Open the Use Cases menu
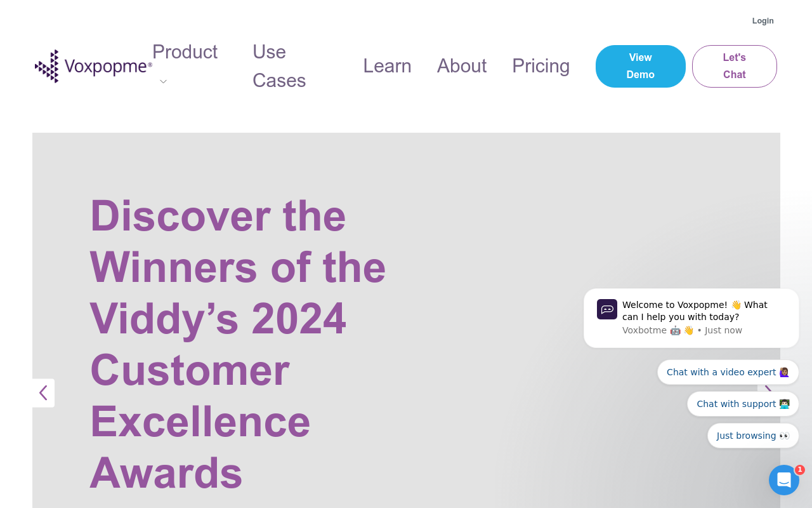This screenshot has height=508, width=812. click(279, 66)
